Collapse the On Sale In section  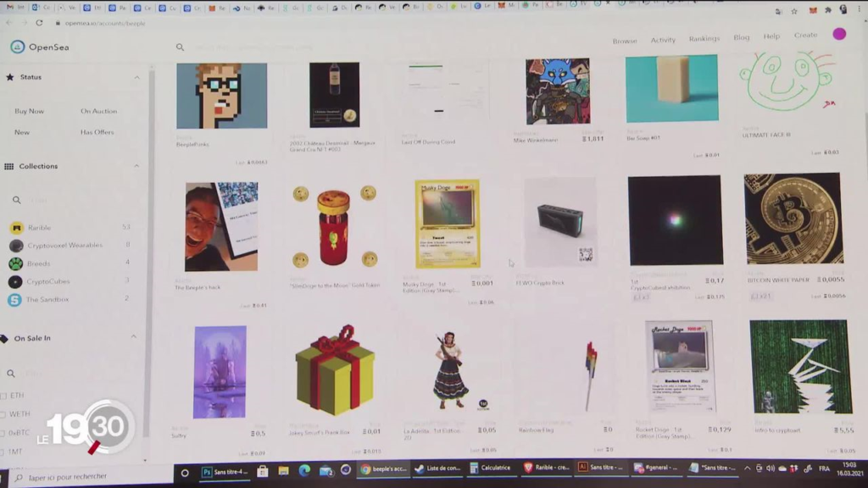click(x=134, y=337)
